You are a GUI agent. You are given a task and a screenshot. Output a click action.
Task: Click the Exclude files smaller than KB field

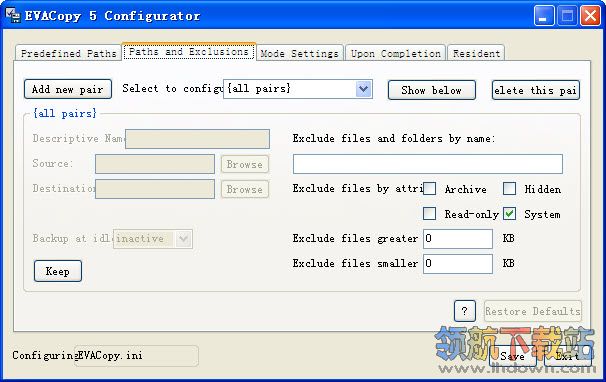458,264
